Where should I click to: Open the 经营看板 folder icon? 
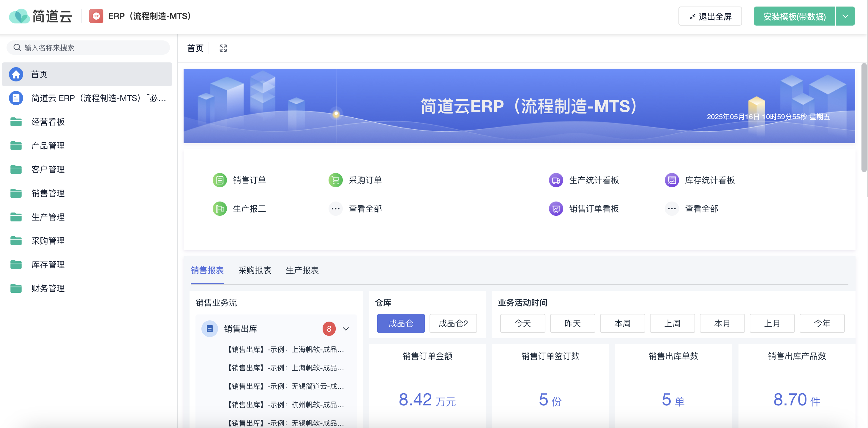pos(16,122)
